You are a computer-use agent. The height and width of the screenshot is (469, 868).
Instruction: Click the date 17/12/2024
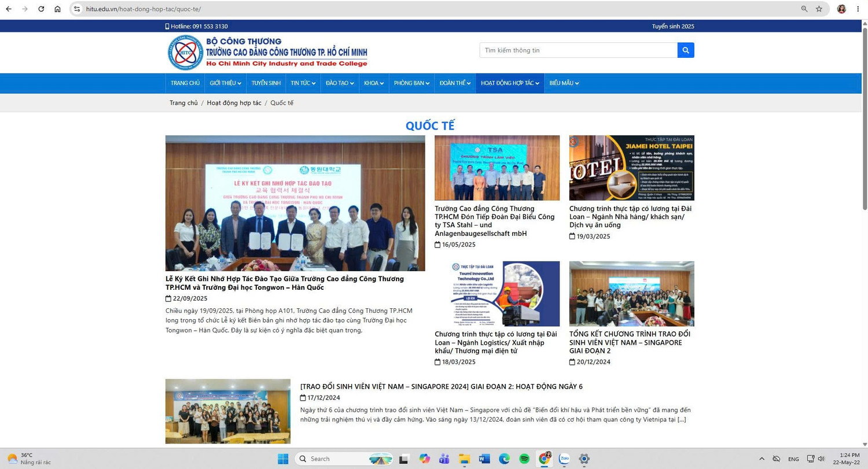point(323,398)
